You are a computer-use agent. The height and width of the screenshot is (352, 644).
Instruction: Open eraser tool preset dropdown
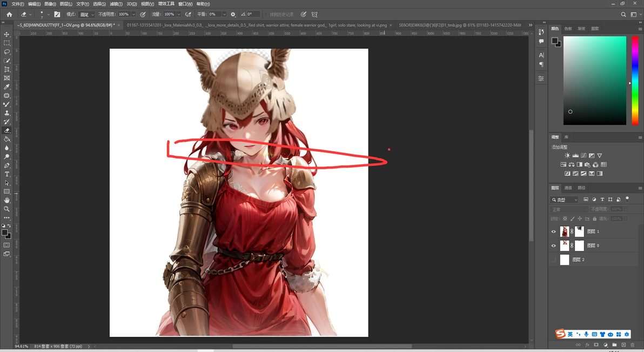tap(30, 15)
